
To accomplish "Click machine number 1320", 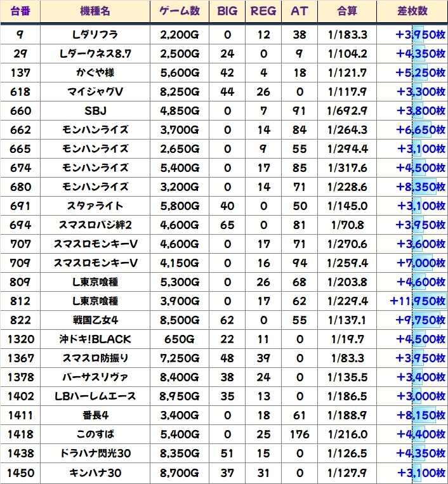I will [20, 339].
